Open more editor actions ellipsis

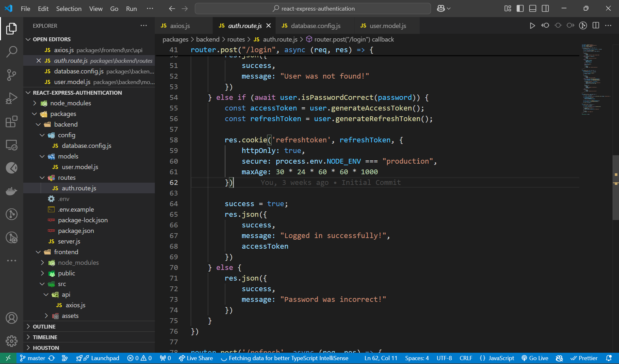coord(608,25)
